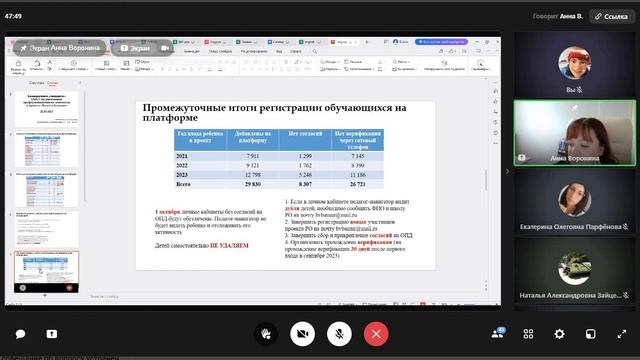Click table row label 2021
This screenshot has width=640, height=360.
pyautogui.click(x=182, y=156)
